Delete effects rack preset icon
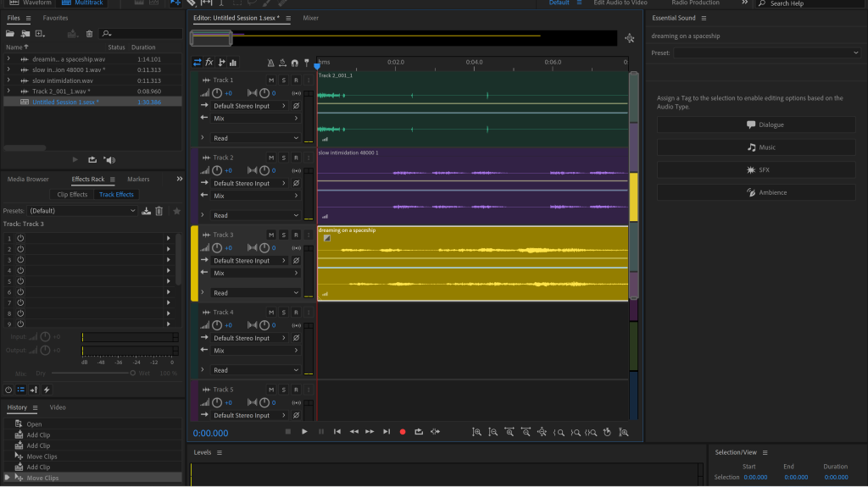The height and width of the screenshot is (487, 868). [159, 211]
